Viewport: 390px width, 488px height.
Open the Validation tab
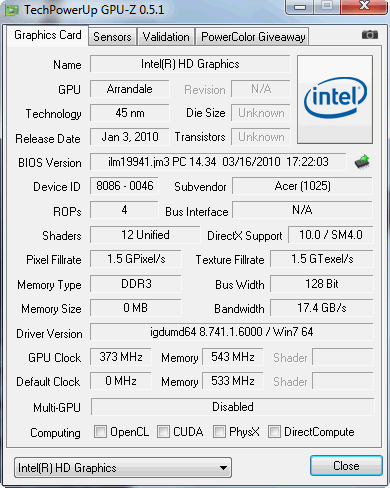pos(166,37)
